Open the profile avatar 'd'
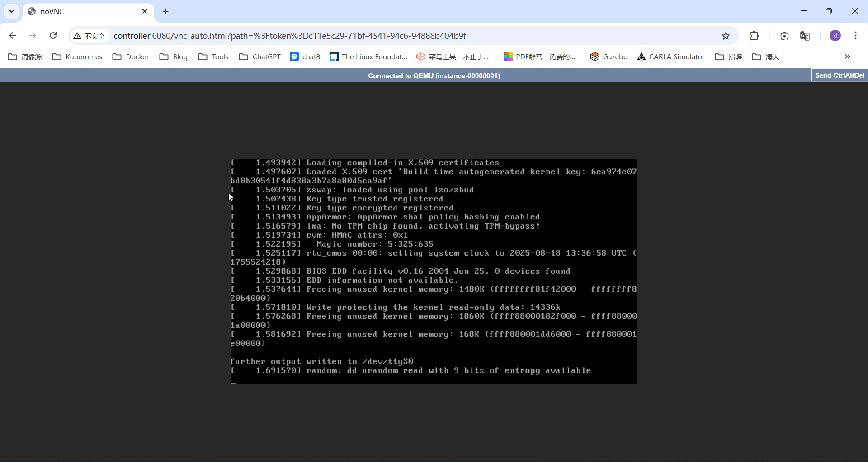 click(835, 36)
